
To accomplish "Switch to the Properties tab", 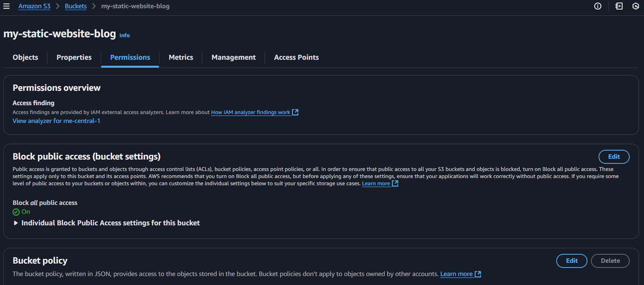I will (x=74, y=57).
